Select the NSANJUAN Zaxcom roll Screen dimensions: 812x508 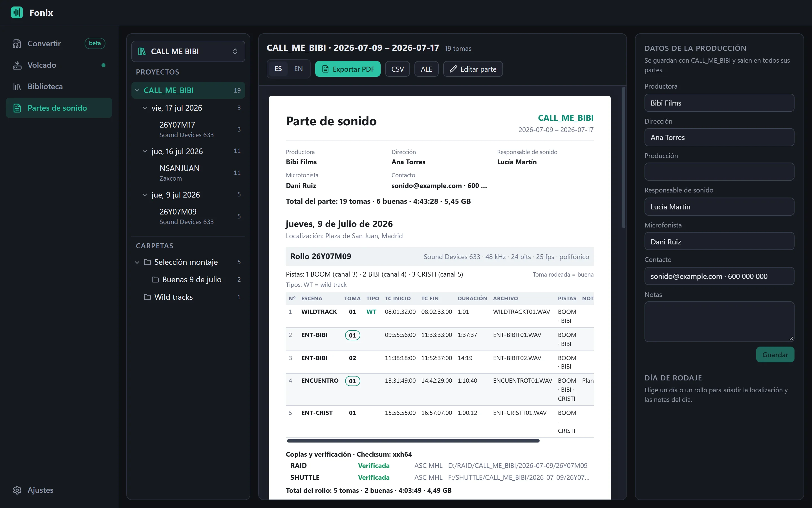click(x=188, y=173)
